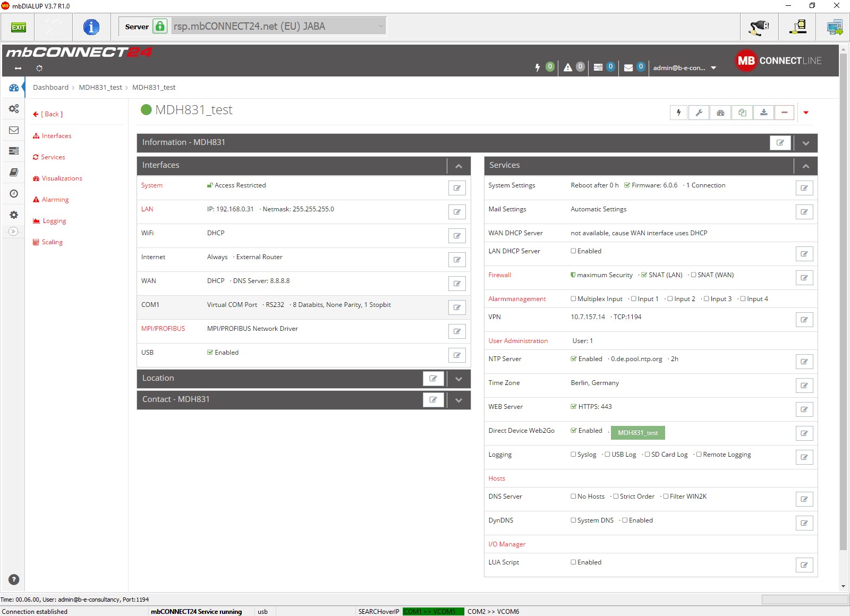Toggle Syslog logging checkbox
850x616 pixels.
573,455
